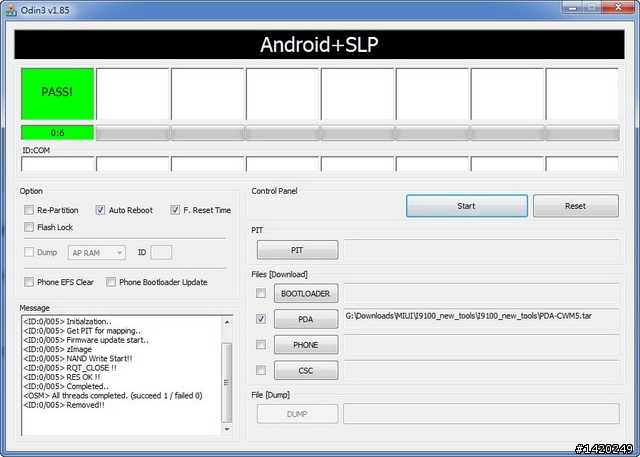Viewport: 640px width, 457px height.
Task: Click the PDA path field with PDA-CWM5.tar
Action: tap(481, 319)
